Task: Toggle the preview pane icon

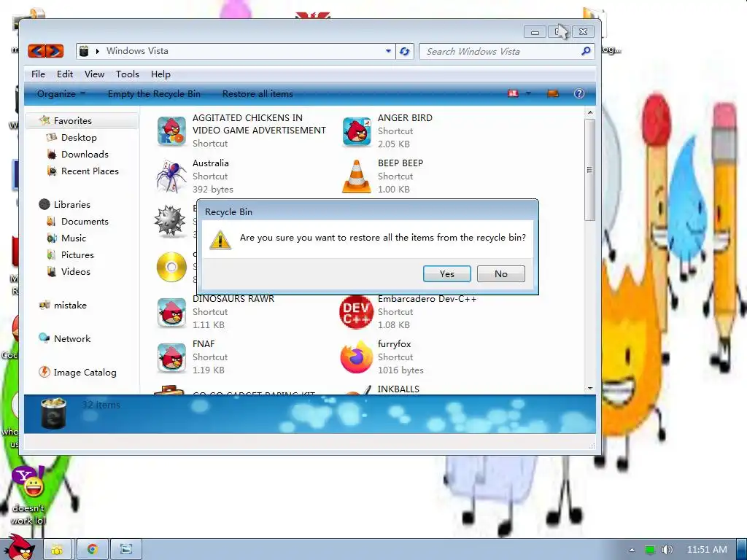Action: tap(553, 93)
